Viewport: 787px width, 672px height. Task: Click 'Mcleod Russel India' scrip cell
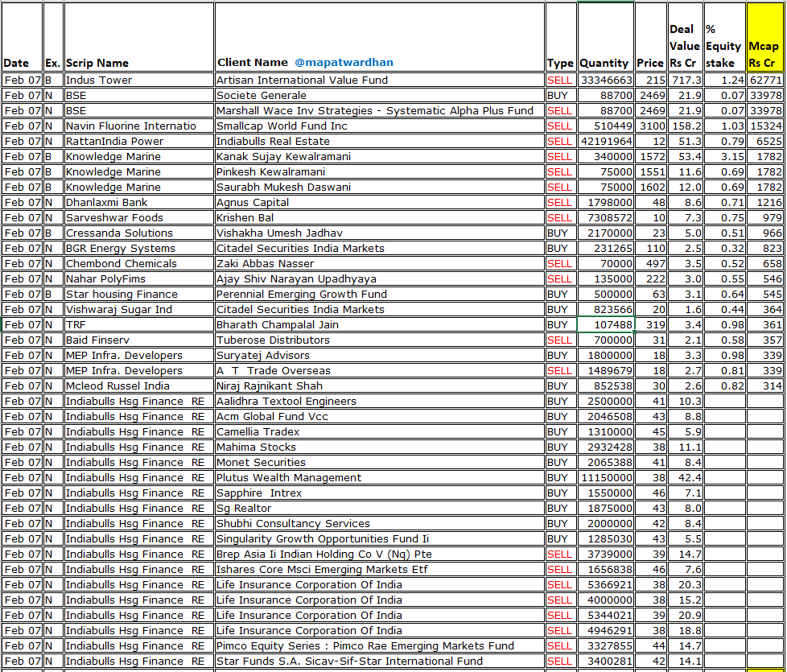[x=139, y=386]
